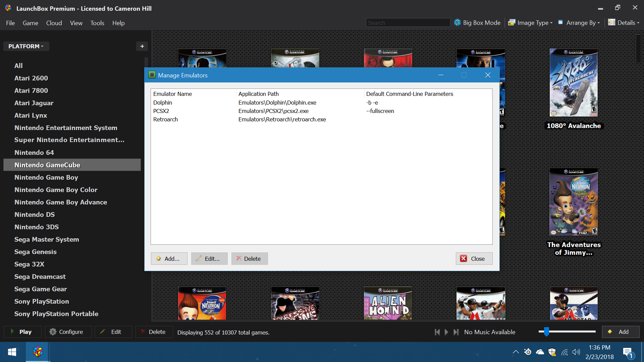644x362 pixels.
Task: Click Default Command-Line Parameters column header
Action: [x=428, y=94]
